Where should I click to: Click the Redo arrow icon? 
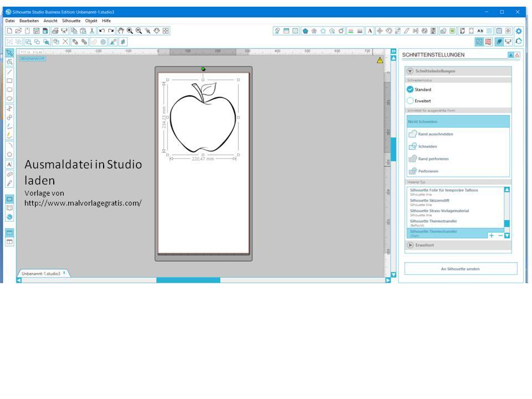coord(111,31)
